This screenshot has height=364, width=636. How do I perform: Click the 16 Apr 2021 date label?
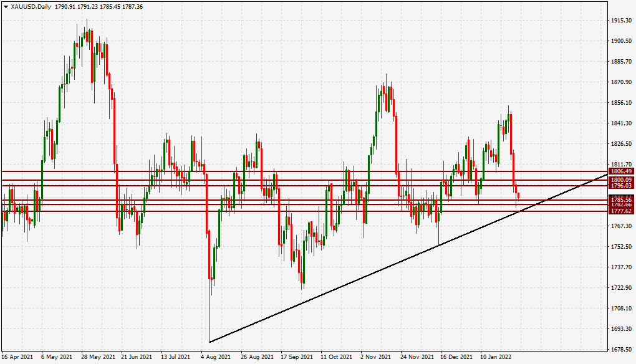click(17, 357)
